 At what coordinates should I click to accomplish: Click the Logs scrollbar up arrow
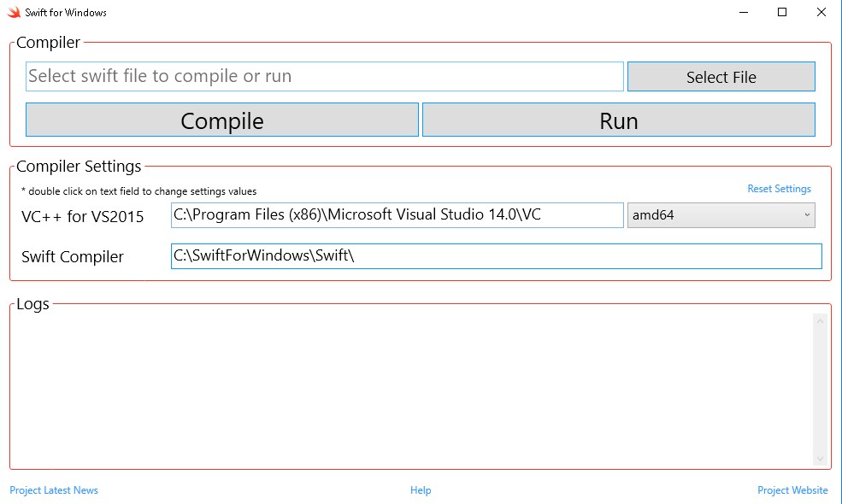coord(820,321)
